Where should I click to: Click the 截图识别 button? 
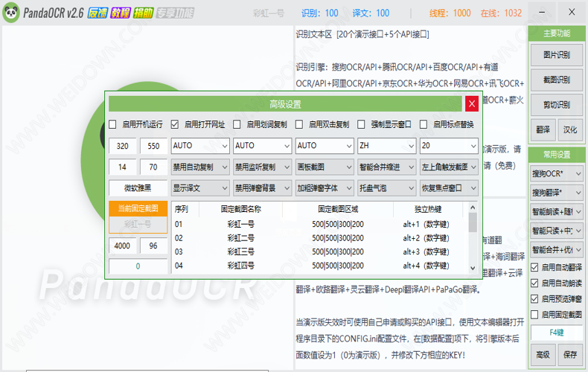(x=557, y=80)
